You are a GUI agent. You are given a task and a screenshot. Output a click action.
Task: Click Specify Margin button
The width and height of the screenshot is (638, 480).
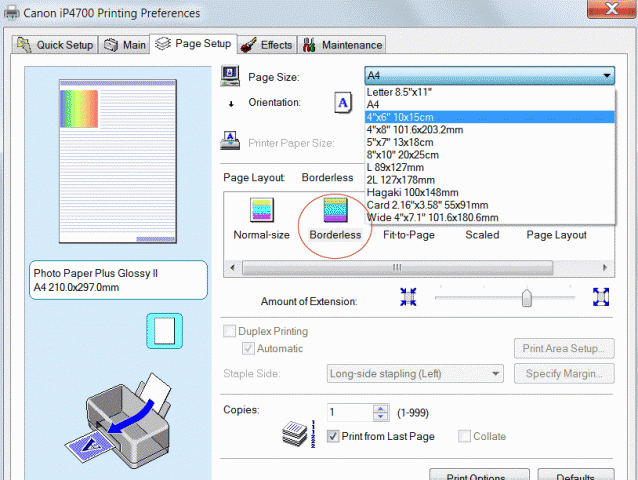tap(564, 373)
